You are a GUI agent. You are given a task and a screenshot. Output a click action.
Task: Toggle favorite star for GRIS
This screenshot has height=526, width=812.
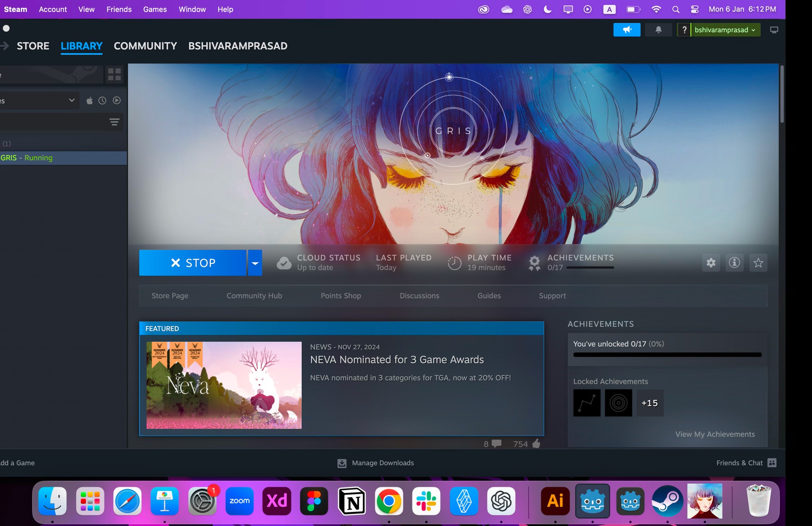[758, 263]
